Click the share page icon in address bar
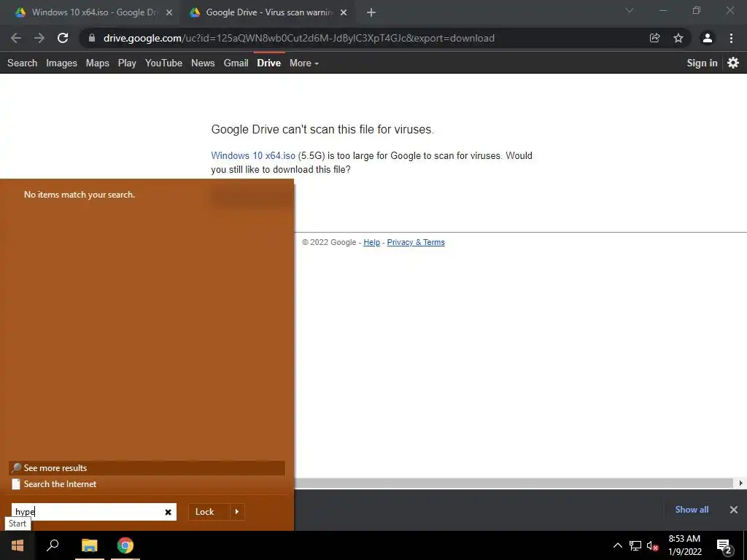 pos(655,38)
